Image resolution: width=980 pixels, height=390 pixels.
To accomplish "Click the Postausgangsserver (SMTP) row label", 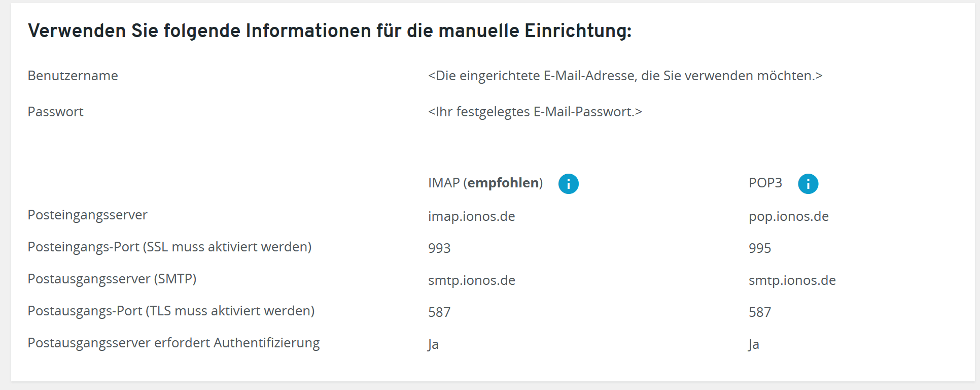I will pyautogui.click(x=112, y=279).
